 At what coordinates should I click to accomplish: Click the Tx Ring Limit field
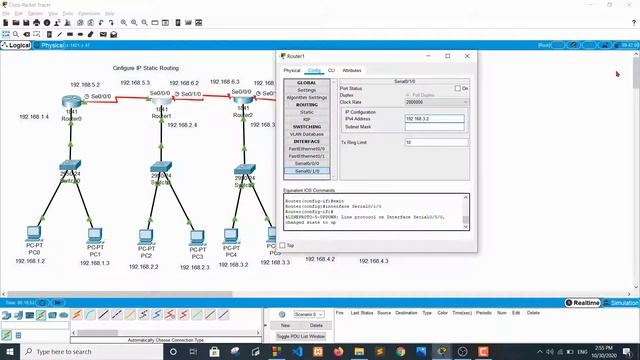pos(436,142)
